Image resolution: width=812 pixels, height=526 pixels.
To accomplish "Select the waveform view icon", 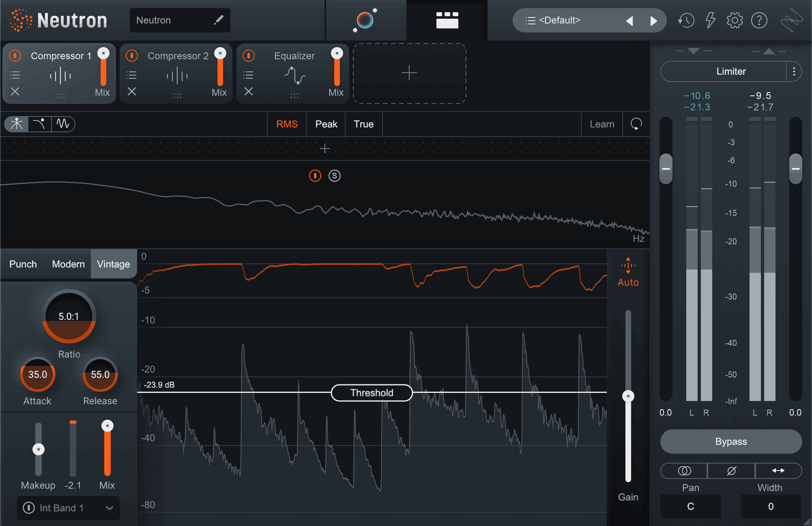I will [x=63, y=124].
